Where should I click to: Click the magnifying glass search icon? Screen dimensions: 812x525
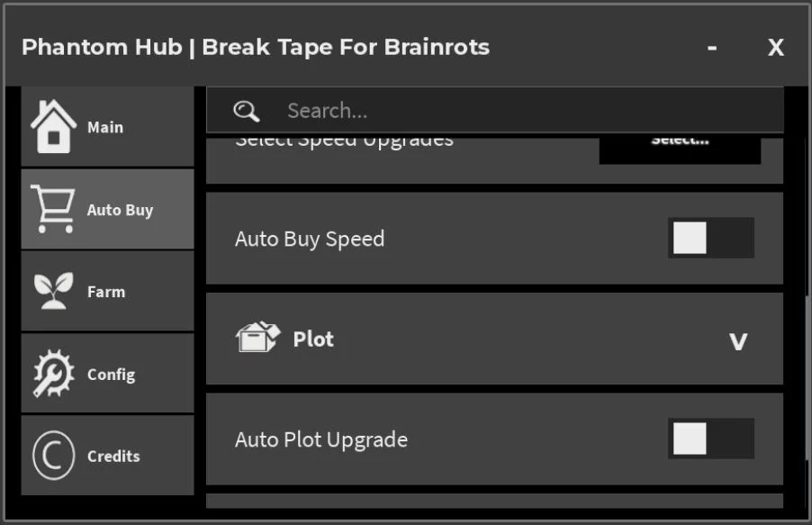(246, 111)
